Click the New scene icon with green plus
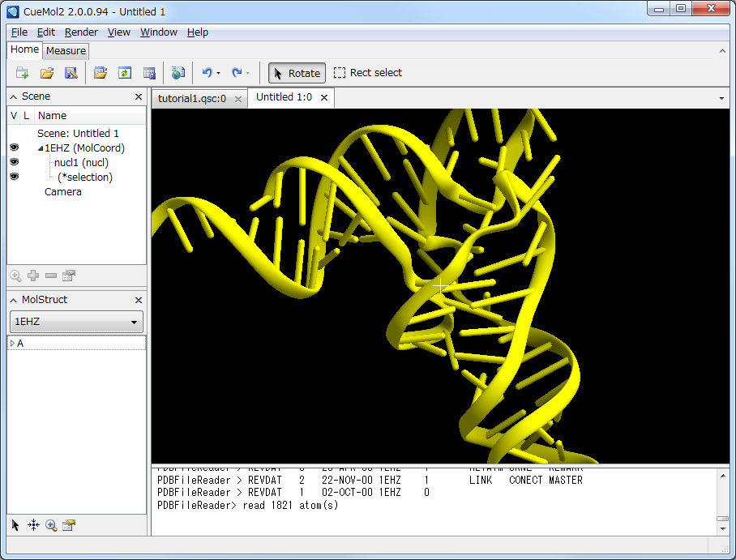This screenshot has width=736, height=560. pyautogui.click(x=22, y=73)
